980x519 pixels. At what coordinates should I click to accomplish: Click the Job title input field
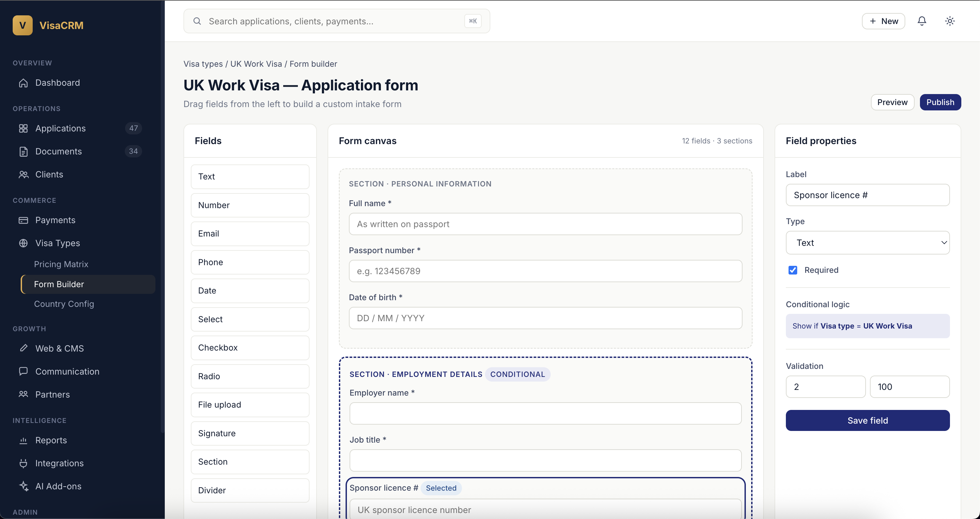[546, 460]
